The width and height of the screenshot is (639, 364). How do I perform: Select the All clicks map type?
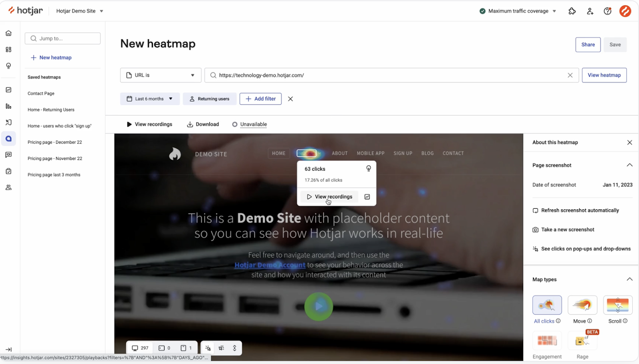(547, 305)
